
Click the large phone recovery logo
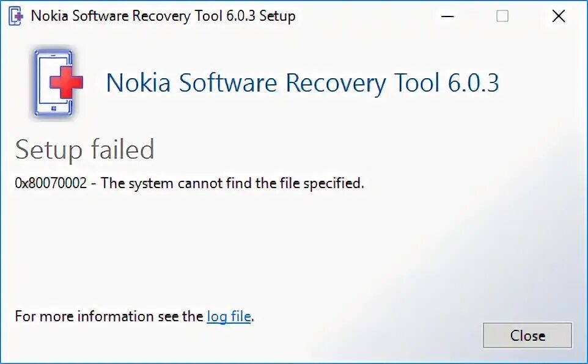(x=52, y=84)
